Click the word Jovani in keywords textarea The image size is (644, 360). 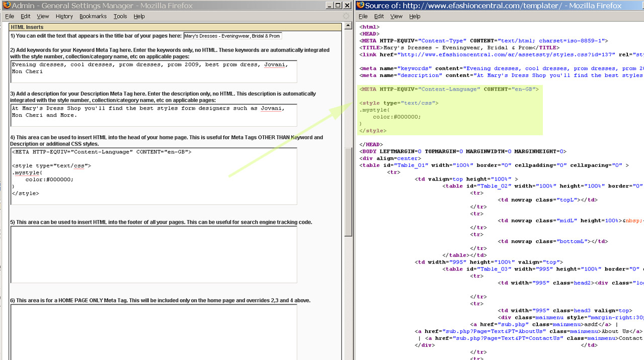274,65
